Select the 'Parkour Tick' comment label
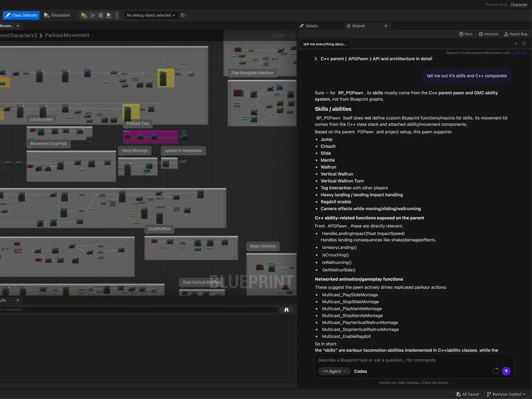This screenshot has height=399, width=532. click(138, 123)
